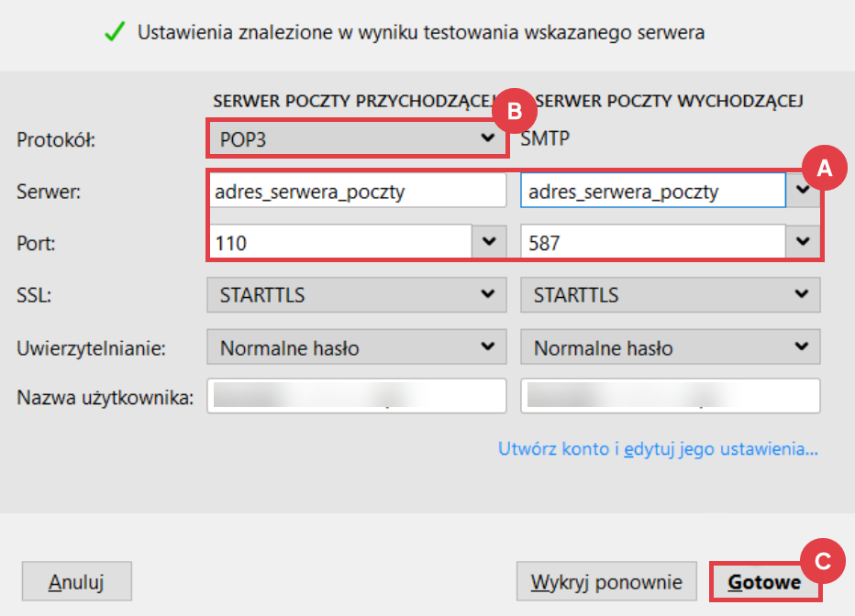
Task: Open outgoing SSL STARTTLS dropdown
Action: point(670,295)
